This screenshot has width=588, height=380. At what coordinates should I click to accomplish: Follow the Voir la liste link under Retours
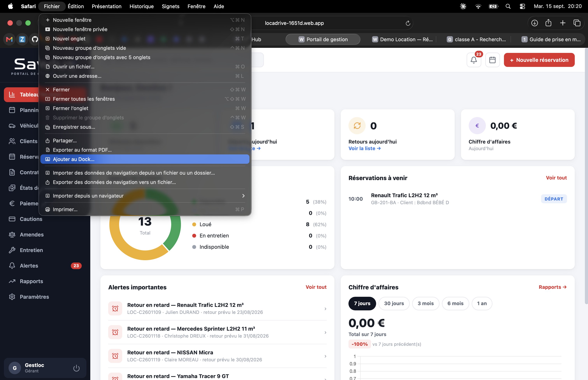tap(364, 148)
